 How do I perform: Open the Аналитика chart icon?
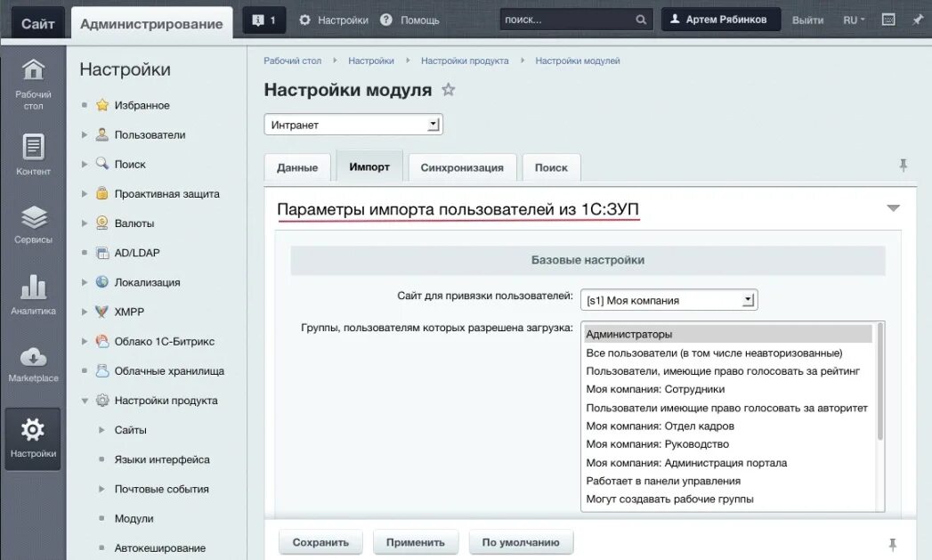tap(33, 287)
